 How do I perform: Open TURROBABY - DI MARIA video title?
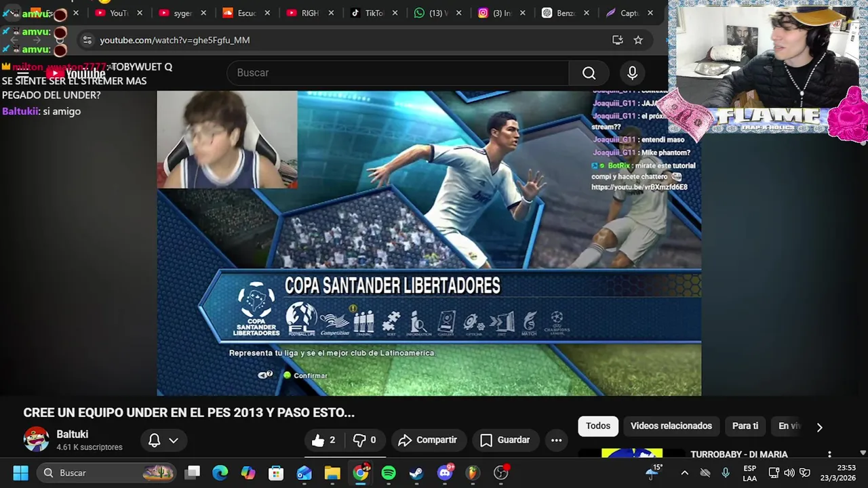coord(739,455)
